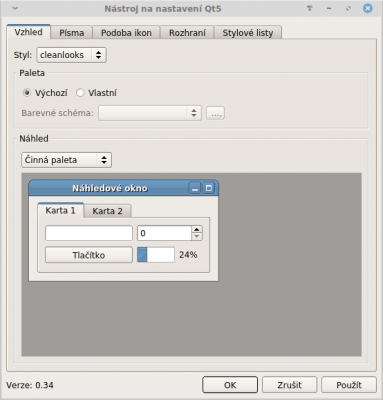Open the Styl cleanlooks dropdown
Image resolution: width=383 pixels, height=400 pixels.
[71, 55]
